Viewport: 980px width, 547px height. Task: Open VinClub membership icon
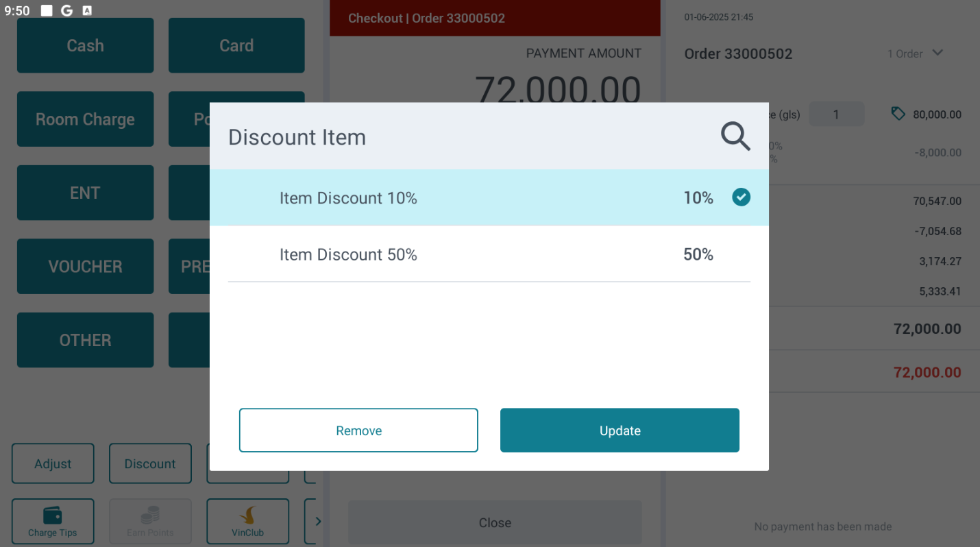point(247,516)
